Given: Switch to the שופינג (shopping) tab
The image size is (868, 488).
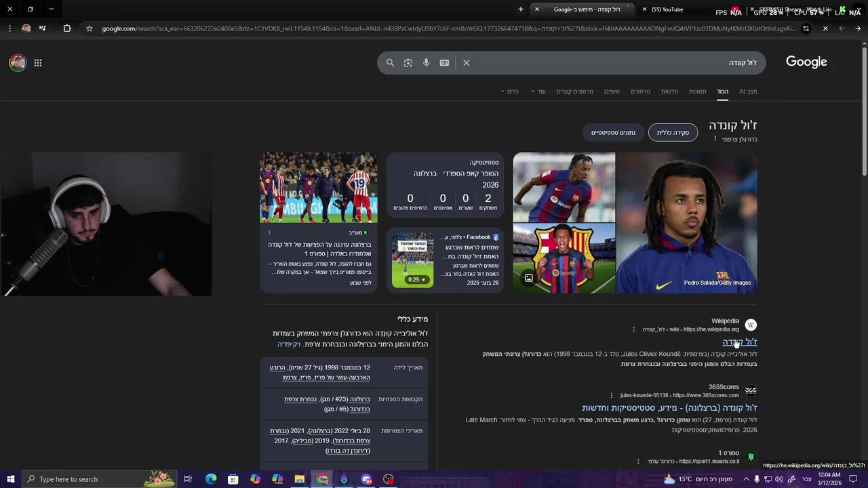Looking at the screenshot, I should [612, 91].
